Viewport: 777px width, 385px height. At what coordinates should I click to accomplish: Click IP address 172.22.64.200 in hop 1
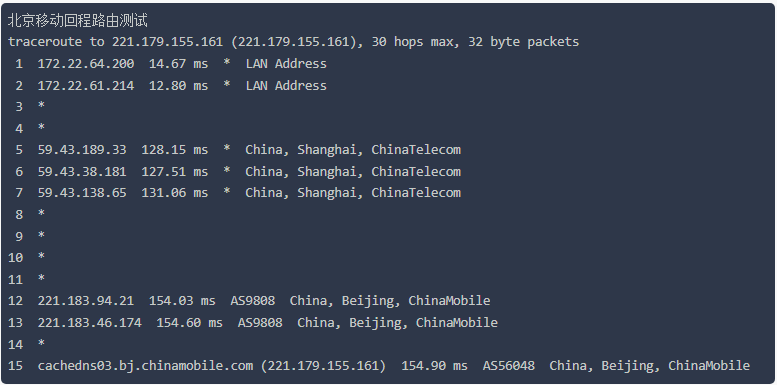pos(86,63)
